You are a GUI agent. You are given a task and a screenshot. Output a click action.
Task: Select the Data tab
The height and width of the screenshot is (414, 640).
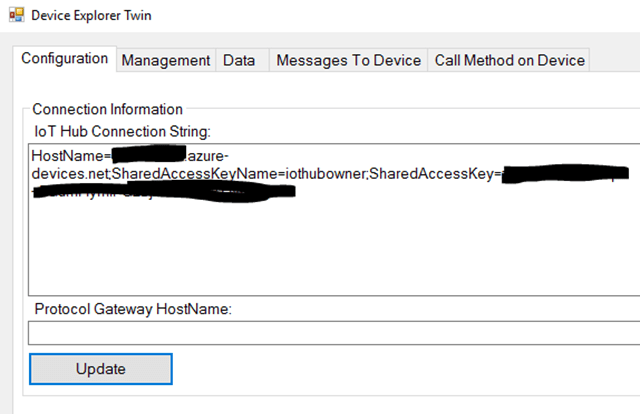pyautogui.click(x=239, y=61)
